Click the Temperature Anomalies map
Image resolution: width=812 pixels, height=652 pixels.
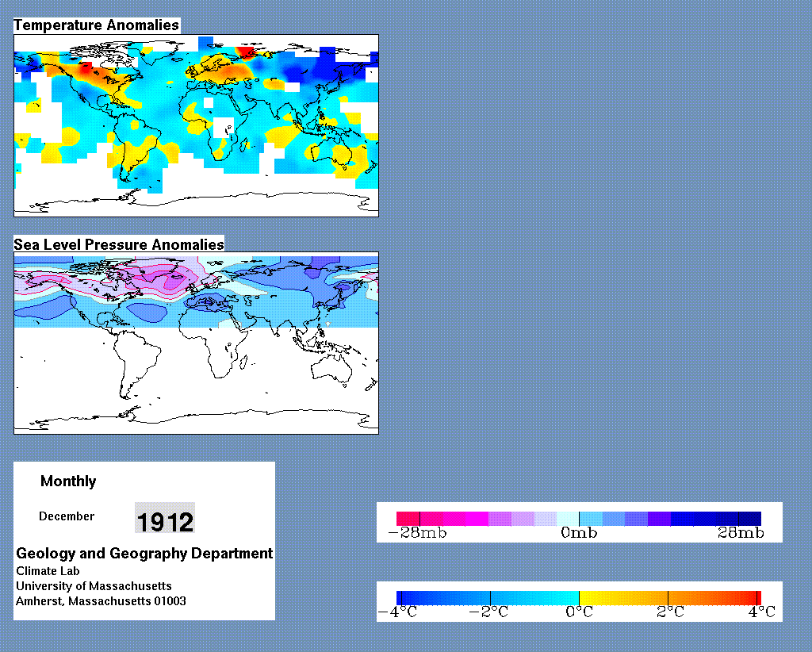coord(196,125)
